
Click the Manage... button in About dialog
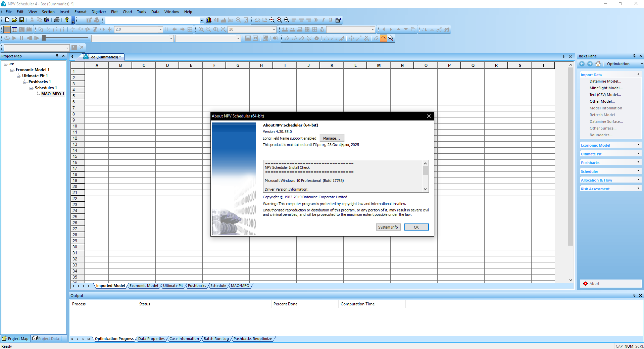(332, 138)
